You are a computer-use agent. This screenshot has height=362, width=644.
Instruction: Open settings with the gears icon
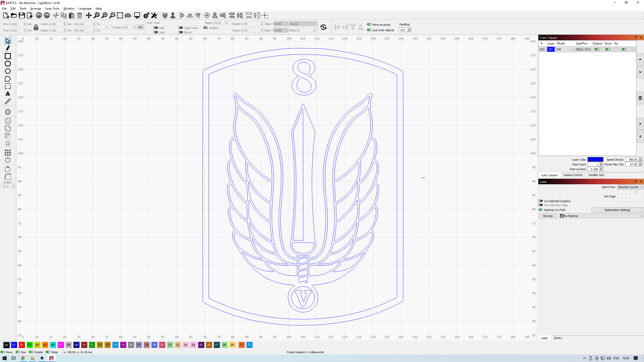click(x=146, y=16)
